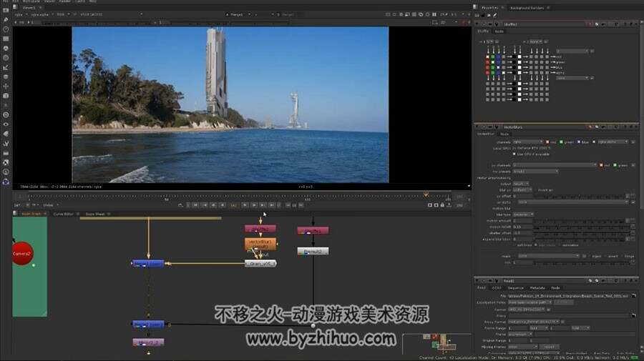644x361 pixels.
Task: Toggle the mask invert checkbox
Action: click(605, 256)
